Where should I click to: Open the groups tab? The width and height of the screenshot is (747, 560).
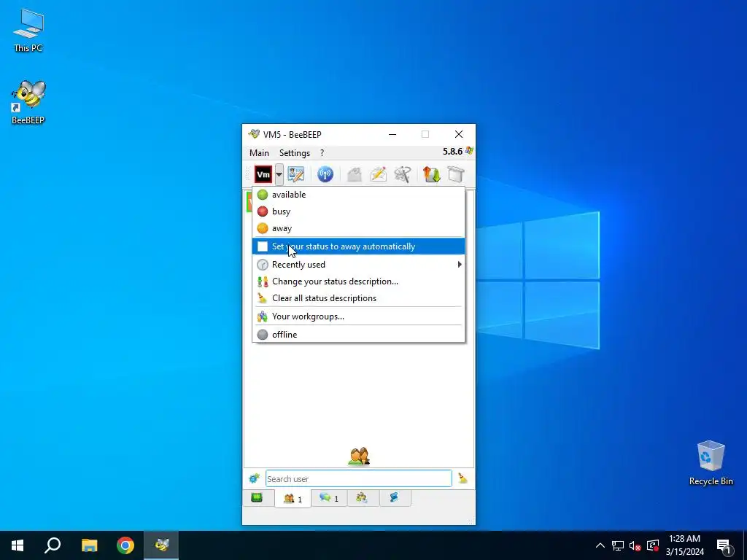tap(362, 498)
